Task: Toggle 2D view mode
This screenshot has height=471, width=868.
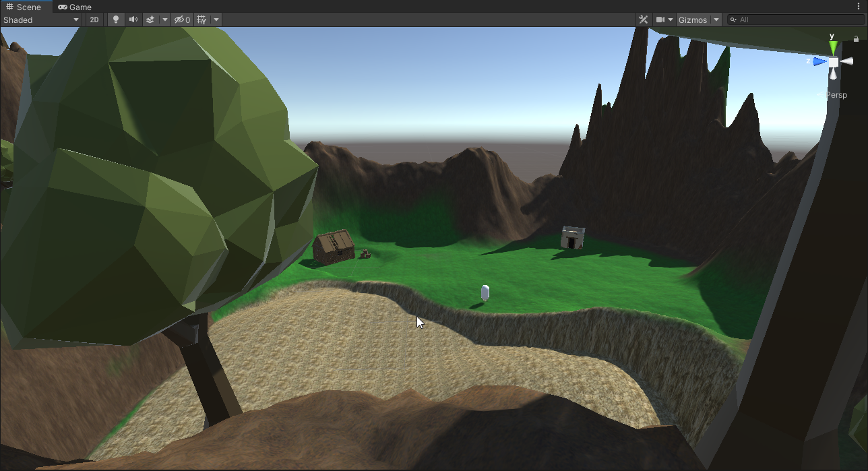Action: click(94, 20)
